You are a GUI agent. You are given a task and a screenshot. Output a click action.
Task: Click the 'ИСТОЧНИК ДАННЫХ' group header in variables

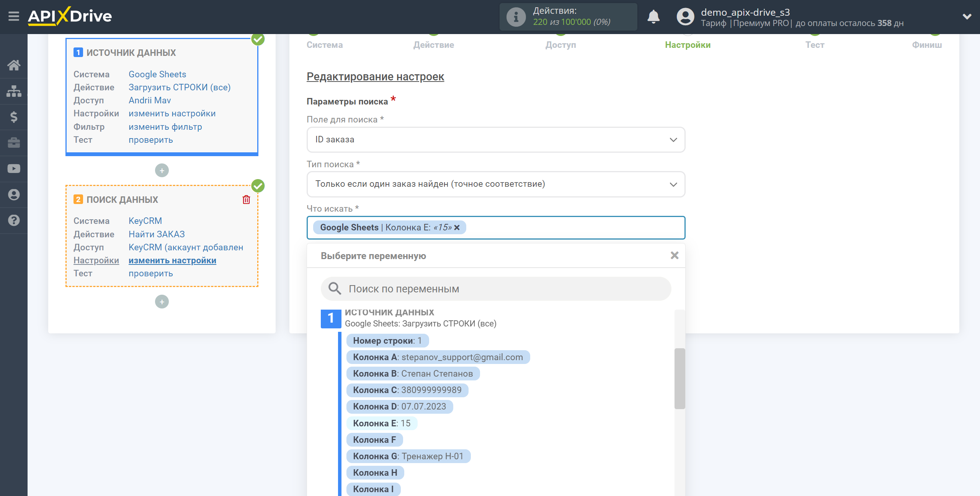[x=389, y=312]
